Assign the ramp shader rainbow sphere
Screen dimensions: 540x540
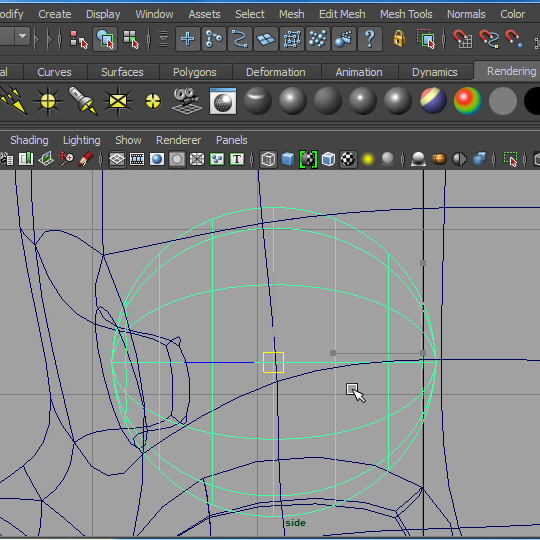point(468,101)
